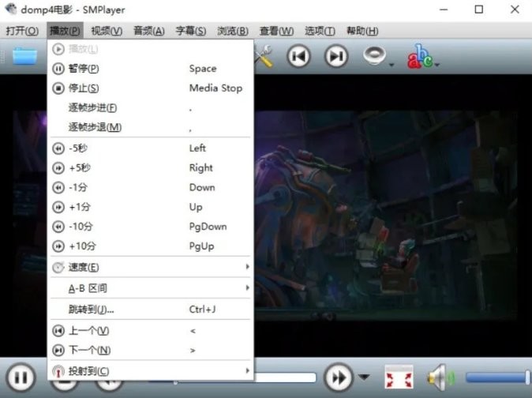Expand the forward options dropdown arrow
This screenshot has width=532, height=398.
[364, 377]
